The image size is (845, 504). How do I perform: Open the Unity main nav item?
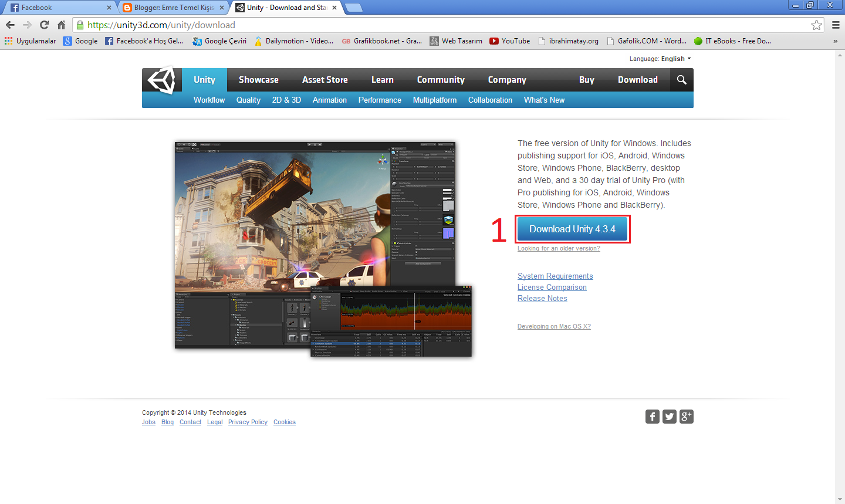(204, 80)
